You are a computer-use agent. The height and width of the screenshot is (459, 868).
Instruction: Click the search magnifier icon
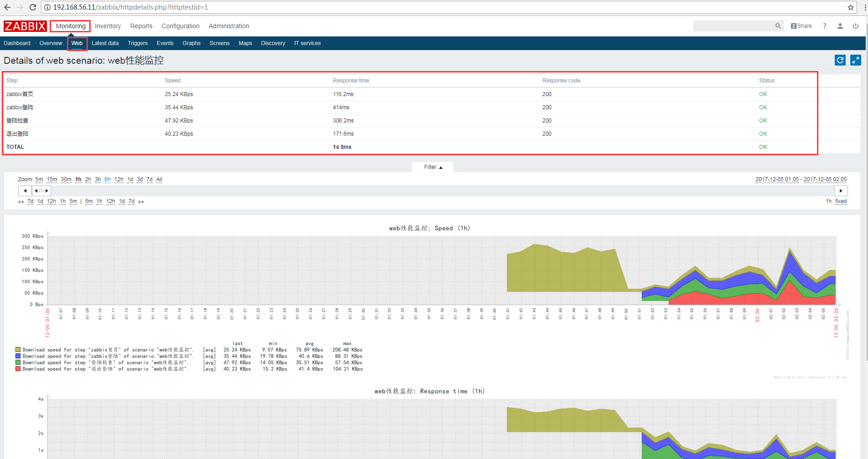click(x=778, y=26)
